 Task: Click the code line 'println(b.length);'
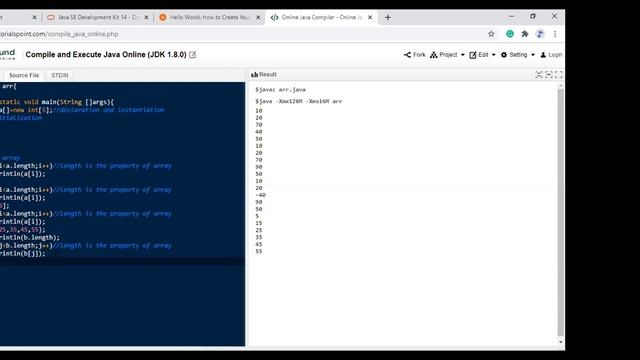click(x=29, y=238)
